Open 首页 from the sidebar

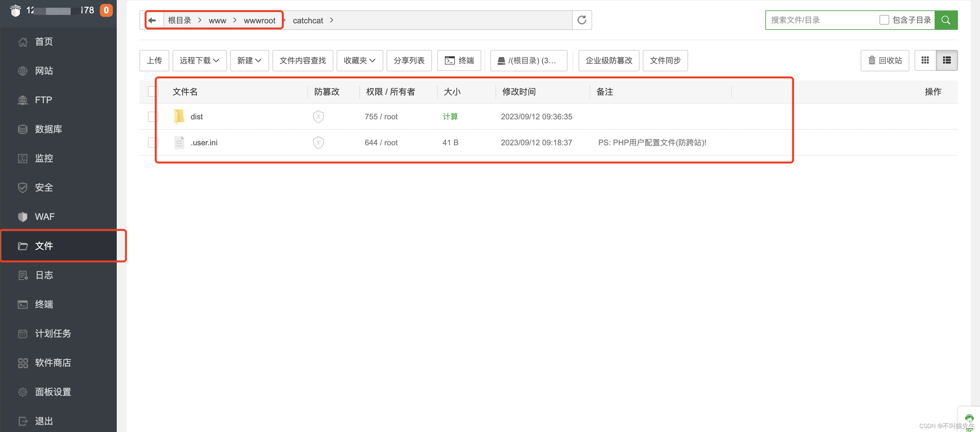point(58,42)
